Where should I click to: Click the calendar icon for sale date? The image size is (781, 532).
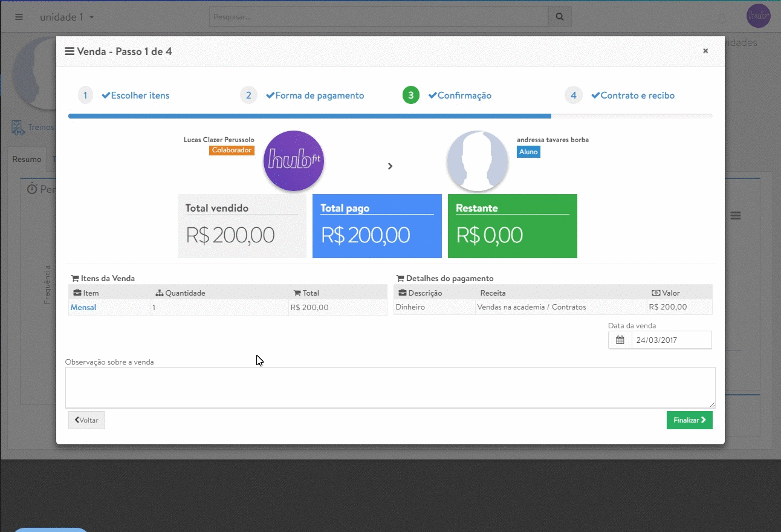click(620, 340)
